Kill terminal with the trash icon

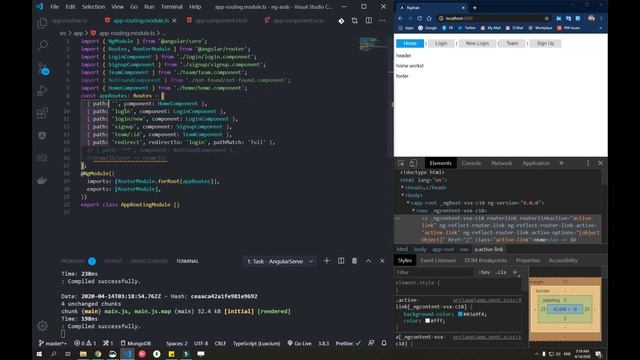(x=354, y=261)
